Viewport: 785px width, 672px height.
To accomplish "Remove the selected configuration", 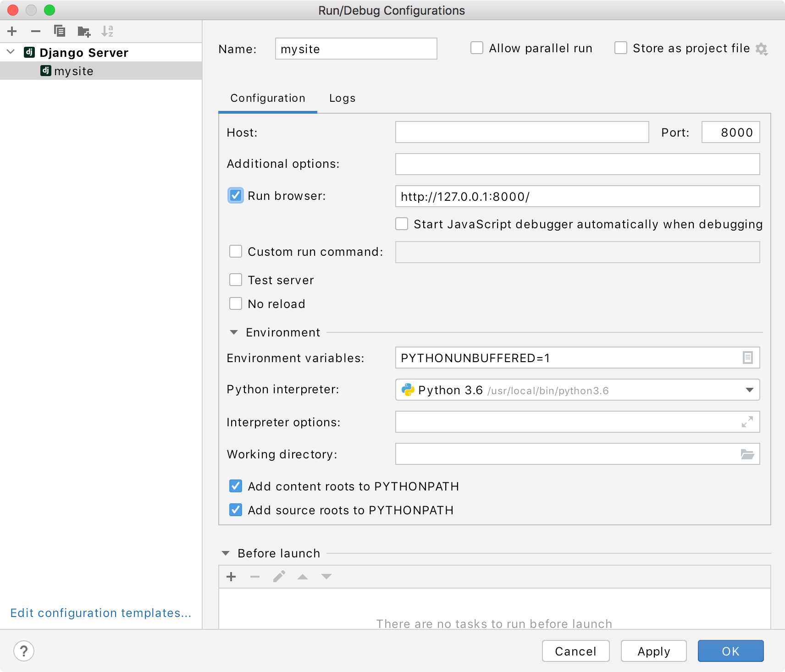I will 36,31.
